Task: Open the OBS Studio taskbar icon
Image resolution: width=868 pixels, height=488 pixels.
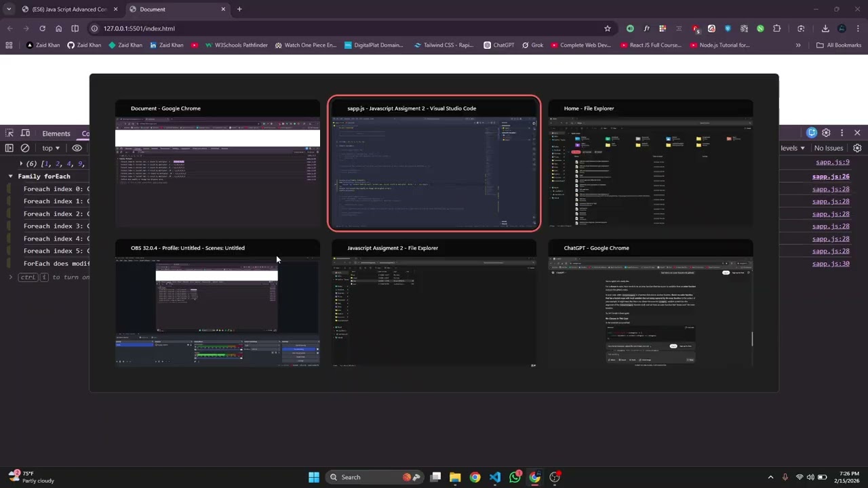Action: point(555,477)
